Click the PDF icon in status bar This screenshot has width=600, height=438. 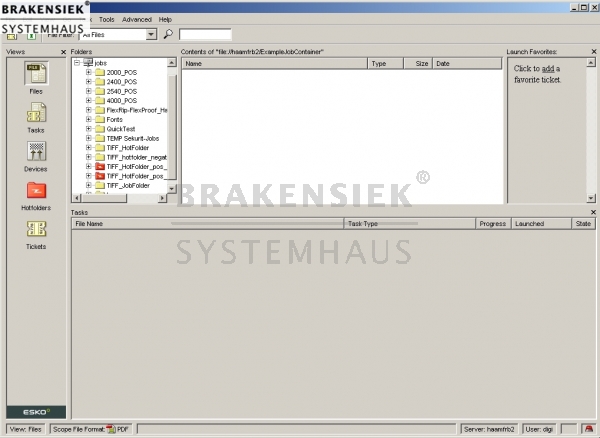[111, 429]
